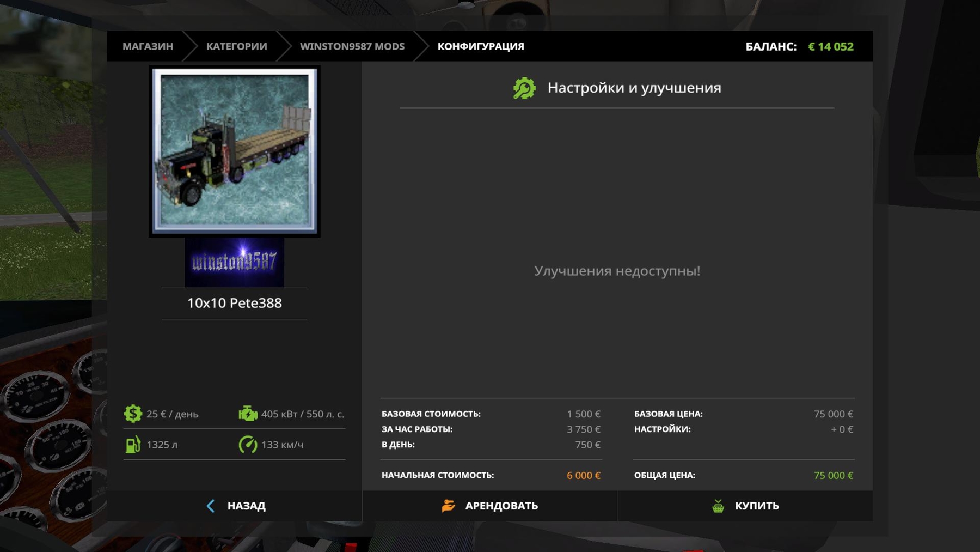The height and width of the screenshot is (552, 980).
Task: Go to the МАГАЗИН breadcrumb
Action: click(148, 46)
